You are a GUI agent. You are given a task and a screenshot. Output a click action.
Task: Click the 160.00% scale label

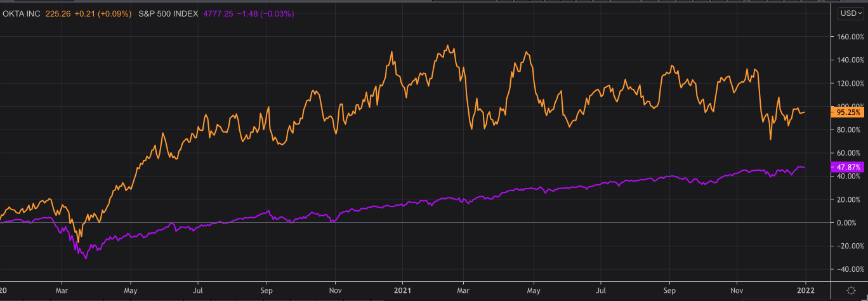pyautogui.click(x=847, y=37)
